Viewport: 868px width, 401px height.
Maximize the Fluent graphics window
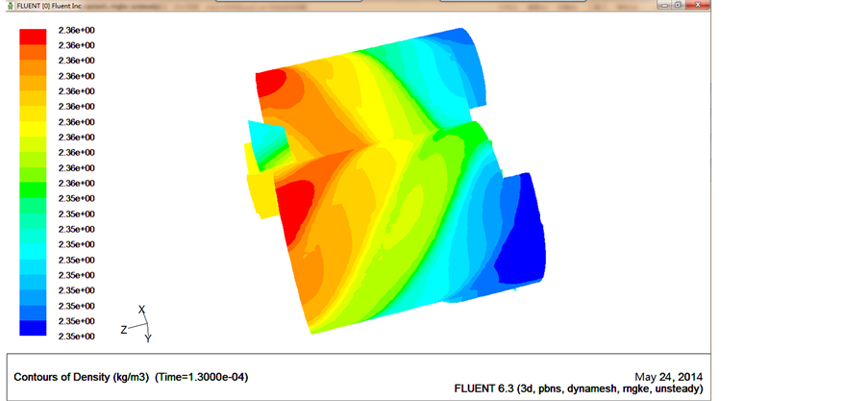point(680,5)
